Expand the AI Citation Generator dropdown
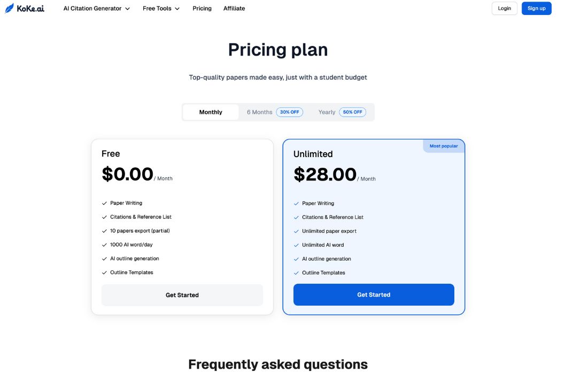The image size is (588, 374). click(97, 9)
